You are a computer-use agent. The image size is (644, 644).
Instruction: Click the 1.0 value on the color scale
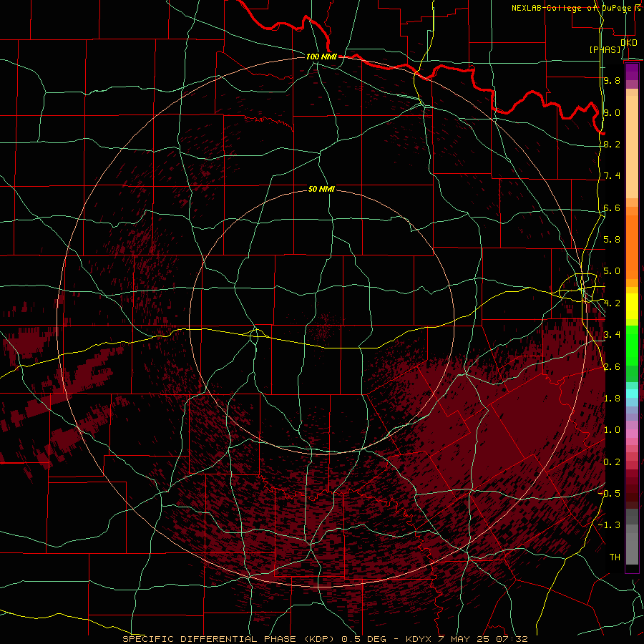point(612,430)
